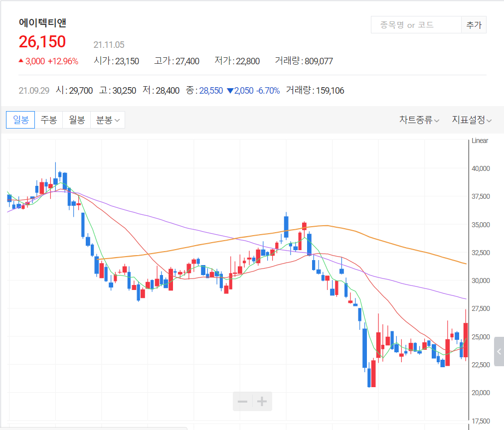Switch to the 월봉 monthly chart tab
The height and width of the screenshot is (430, 504).
click(x=76, y=120)
